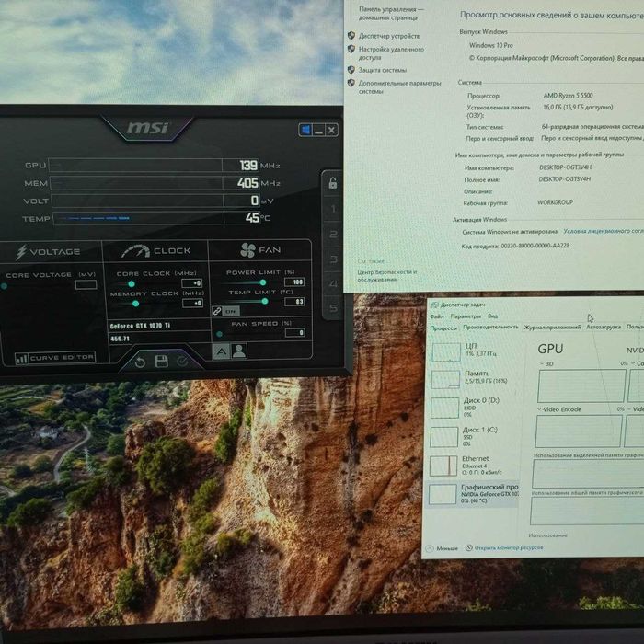Click the Fan Speed 0 value box
This screenshot has width=644, height=644.
point(295,333)
